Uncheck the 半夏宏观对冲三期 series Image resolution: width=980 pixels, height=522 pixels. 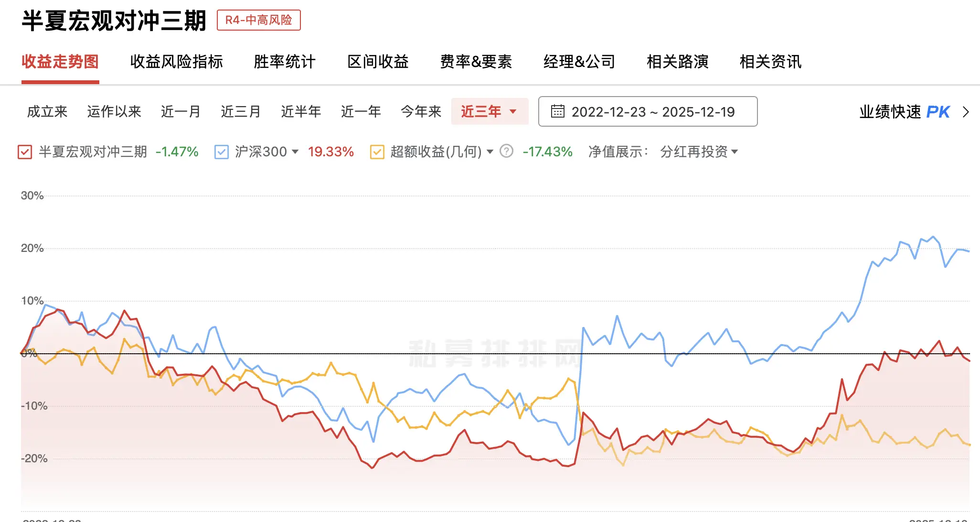[x=24, y=152]
